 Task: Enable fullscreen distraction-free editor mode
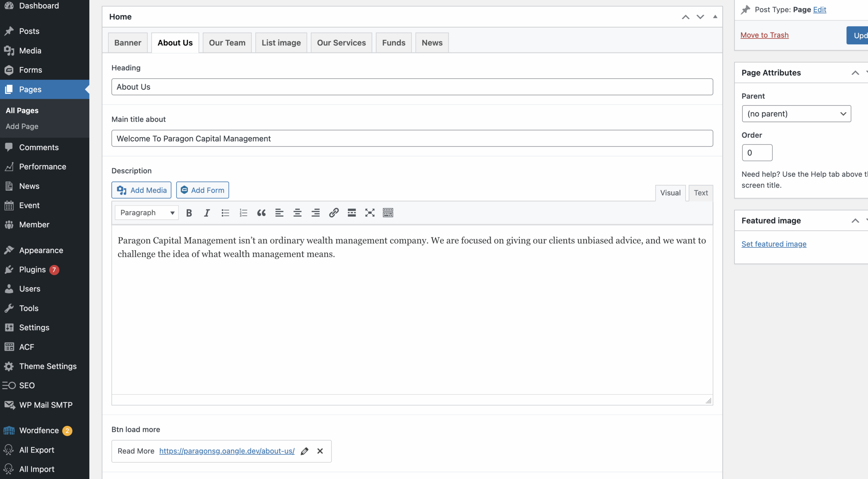click(x=370, y=212)
